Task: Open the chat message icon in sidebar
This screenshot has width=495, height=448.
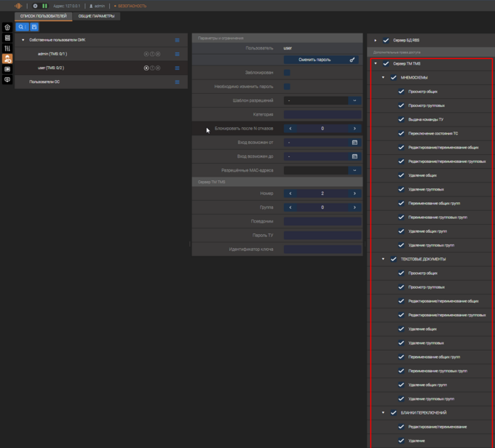Action: 7,79
